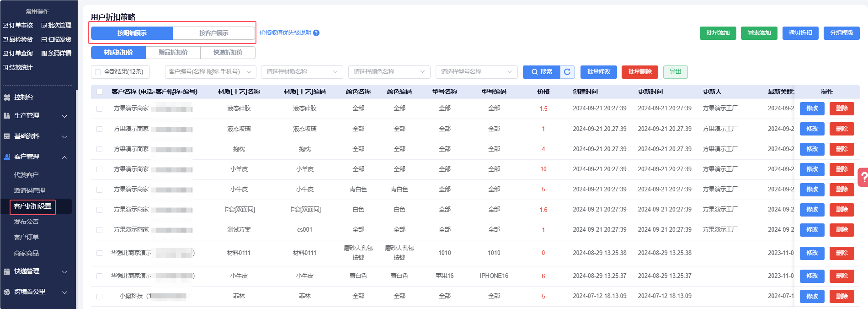Select the table header select-all checkbox
This screenshot has width=868, height=309.
coord(99,92)
